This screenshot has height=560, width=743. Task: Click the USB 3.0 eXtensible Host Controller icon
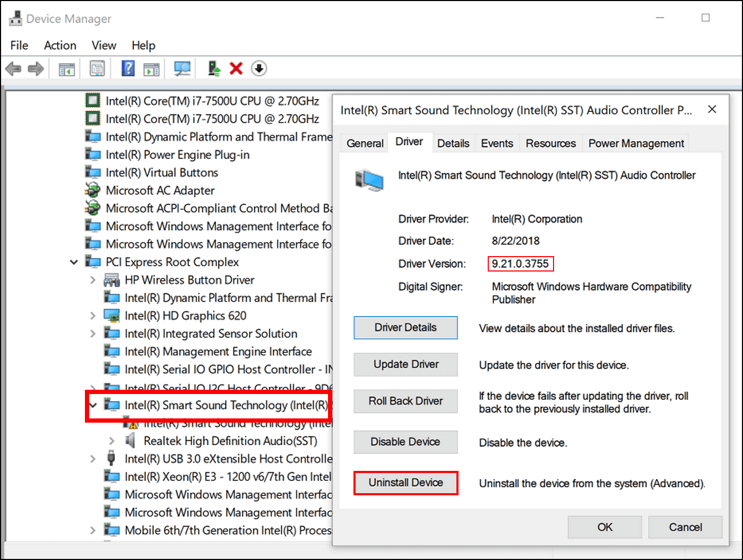tap(111, 458)
